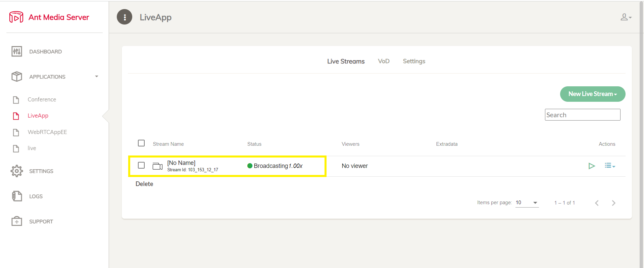Click the Delete button below the table
Image resolution: width=644 pixels, height=268 pixels.
click(144, 184)
